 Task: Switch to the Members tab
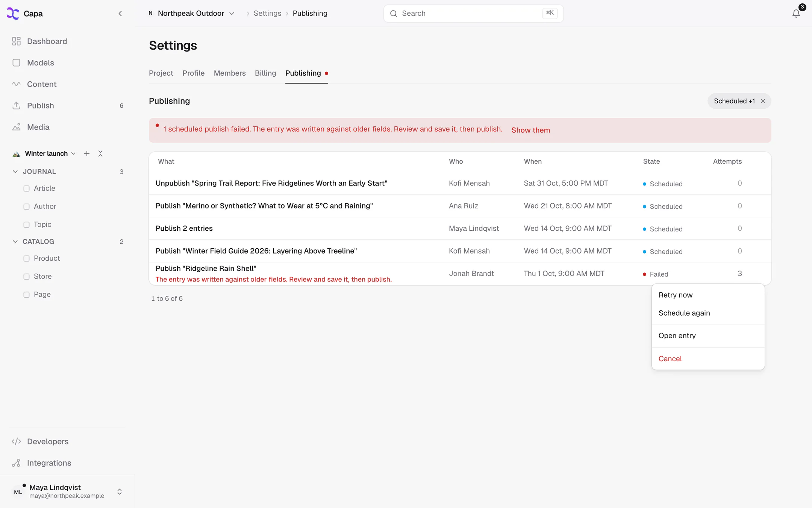230,73
